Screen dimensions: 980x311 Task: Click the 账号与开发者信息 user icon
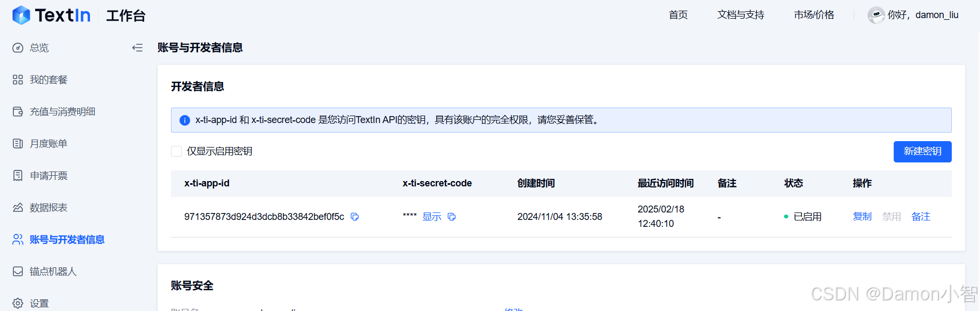point(18,240)
